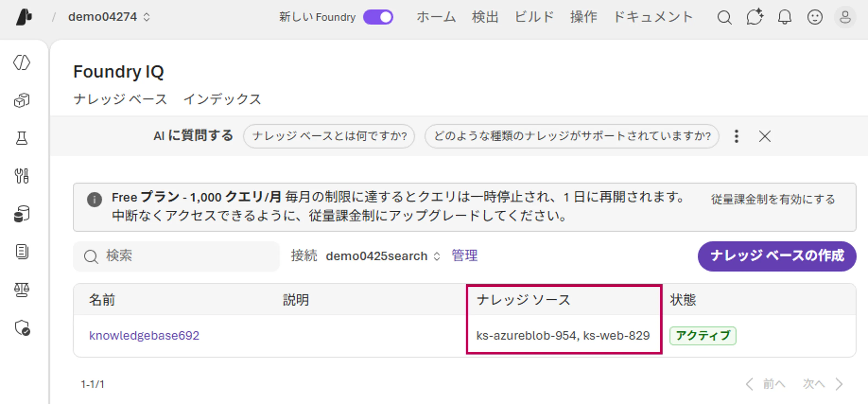Open the cubes models sidebar icon

pyautogui.click(x=22, y=100)
